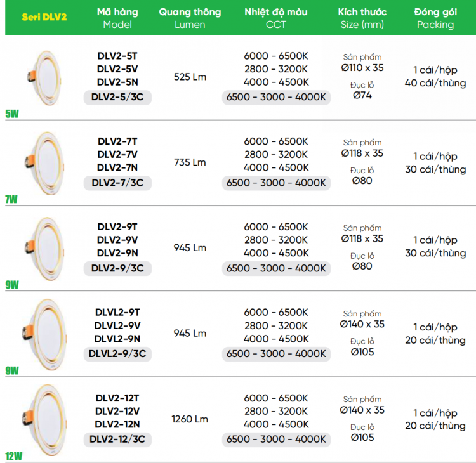Click the Seri DLV2 header title

pyautogui.click(x=44, y=17)
